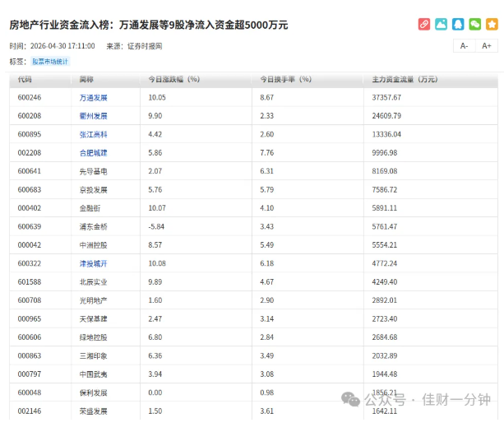Click the 天保基建 name cell
504x432 pixels.
point(93,319)
